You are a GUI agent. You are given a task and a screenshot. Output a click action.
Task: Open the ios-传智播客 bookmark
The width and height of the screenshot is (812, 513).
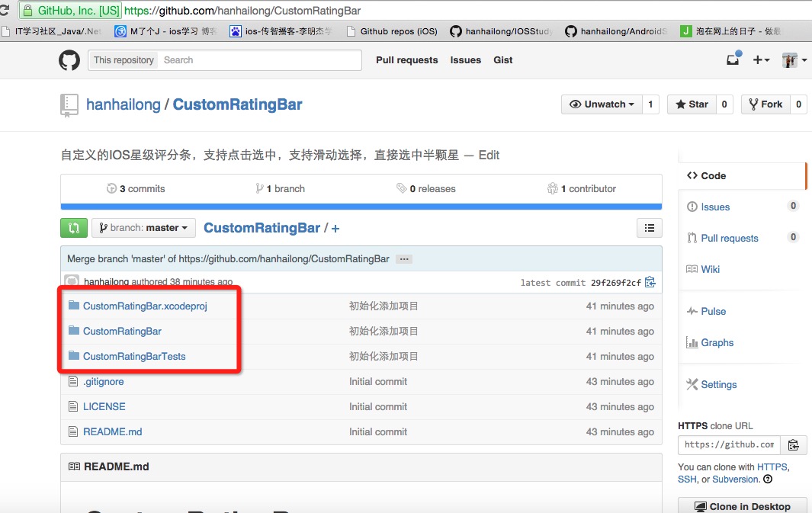point(281,31)
